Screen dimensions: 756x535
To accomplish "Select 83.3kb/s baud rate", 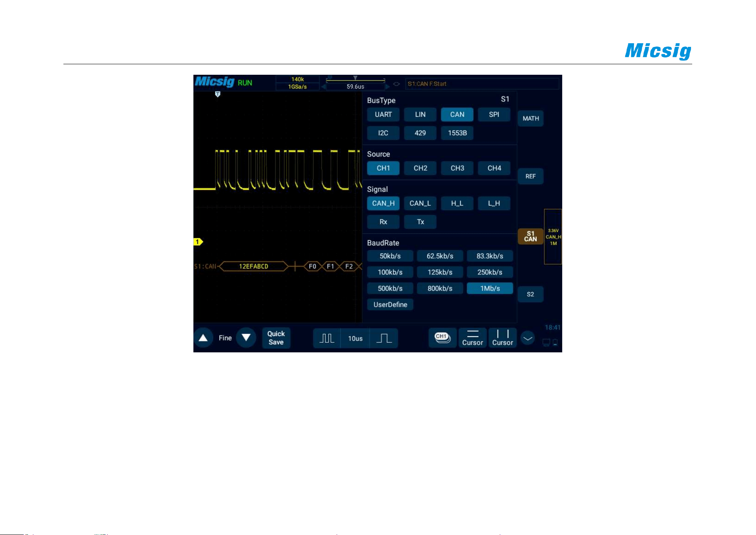I will [x=490, y=256].
